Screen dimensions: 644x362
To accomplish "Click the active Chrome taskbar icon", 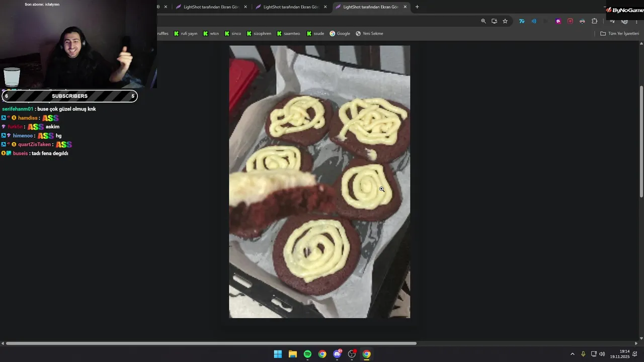I will [x=367, y=354].
